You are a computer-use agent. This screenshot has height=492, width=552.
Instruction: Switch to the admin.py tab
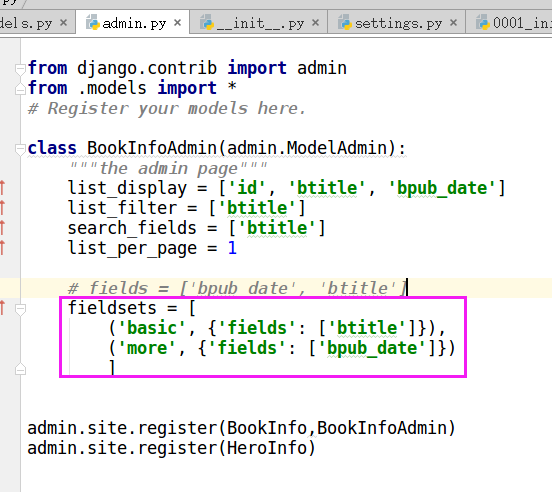click(x=133, y=23)
